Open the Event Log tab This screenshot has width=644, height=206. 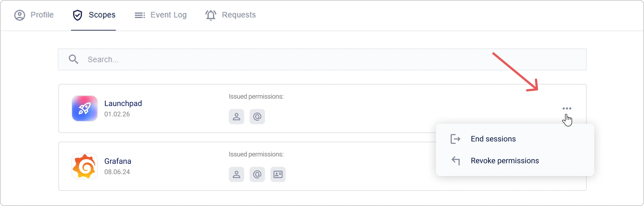161,15
